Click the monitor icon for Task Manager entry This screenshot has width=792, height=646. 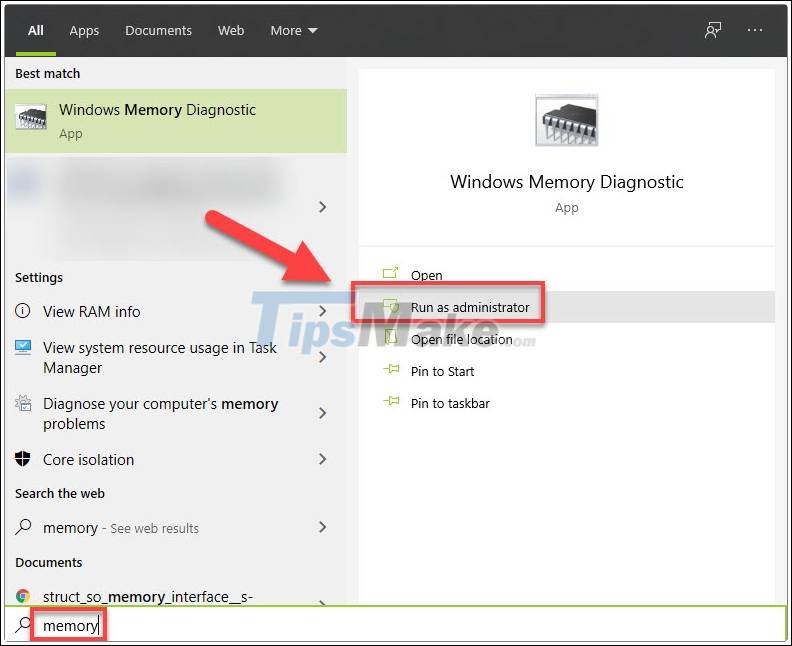23,347
